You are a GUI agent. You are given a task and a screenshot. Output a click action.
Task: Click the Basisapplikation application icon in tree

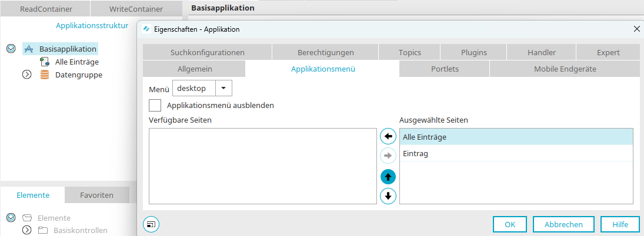pos(28,49)
